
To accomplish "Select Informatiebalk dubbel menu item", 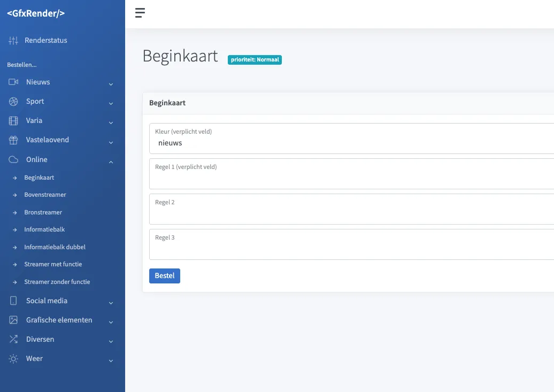I will pyautogui.click(x=55, y=247).
